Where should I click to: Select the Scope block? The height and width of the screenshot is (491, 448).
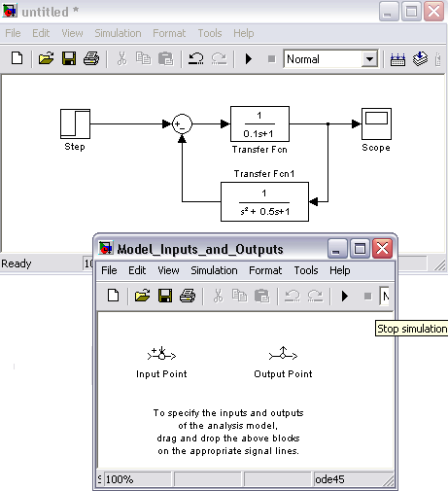click(x=376, y=123)
